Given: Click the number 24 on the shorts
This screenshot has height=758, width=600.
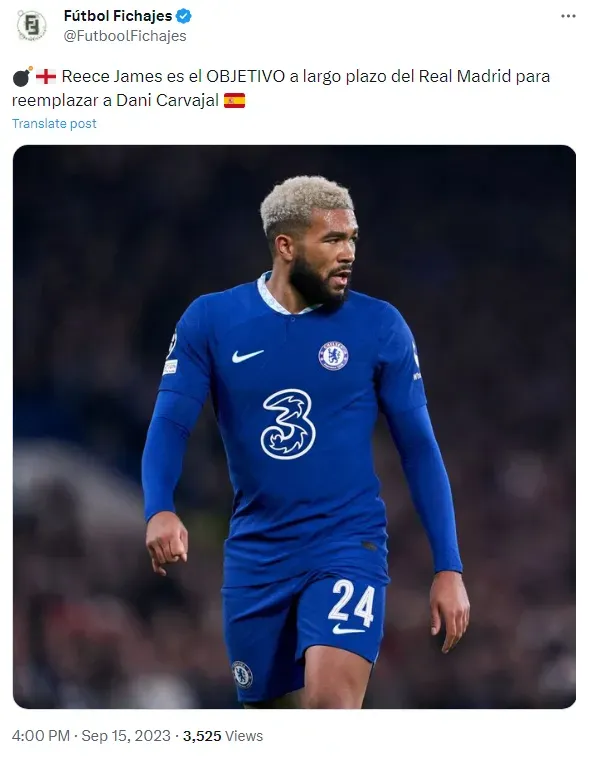Looking at the screenshot, I should pyautogui.click(x=352, y=602).
